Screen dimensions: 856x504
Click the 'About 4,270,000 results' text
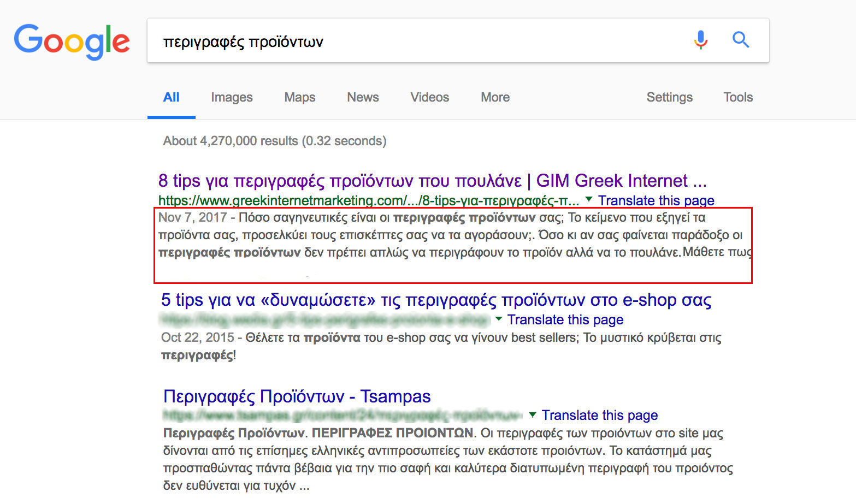click(275, 141)
